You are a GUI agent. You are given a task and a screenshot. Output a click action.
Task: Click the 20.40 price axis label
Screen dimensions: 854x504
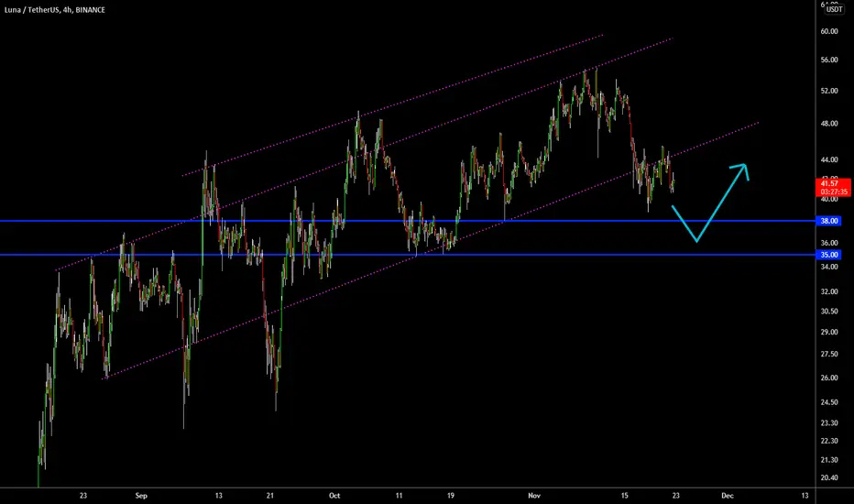pyautogui.click(x=829, y=478)
